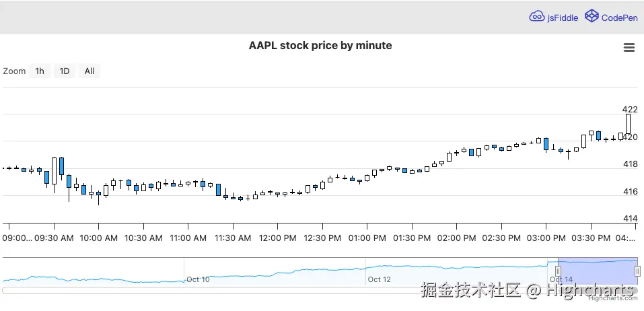The width and height of the screenshot is (644, 311).
Task: Open the chart context hamburger menu
Action: [x=629, y=48]
